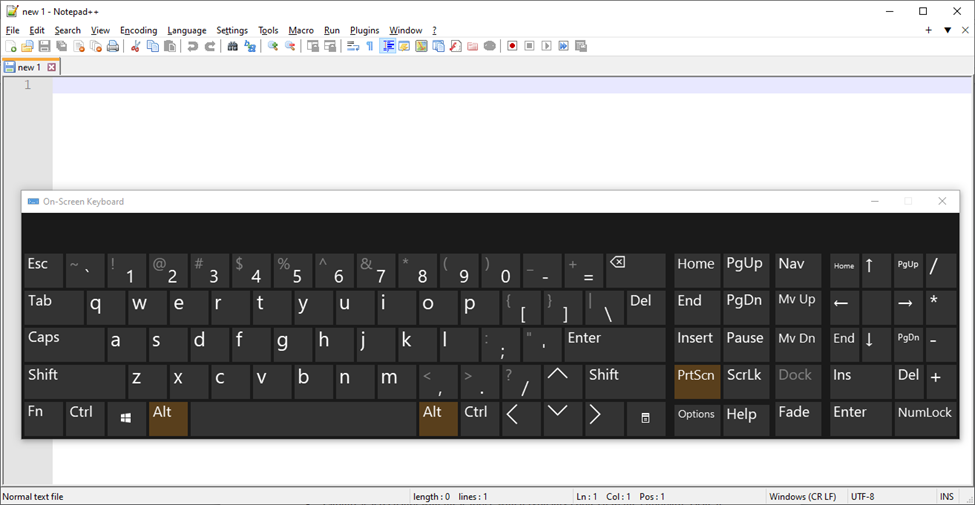Close the new 1 tab with its red X

51,67
